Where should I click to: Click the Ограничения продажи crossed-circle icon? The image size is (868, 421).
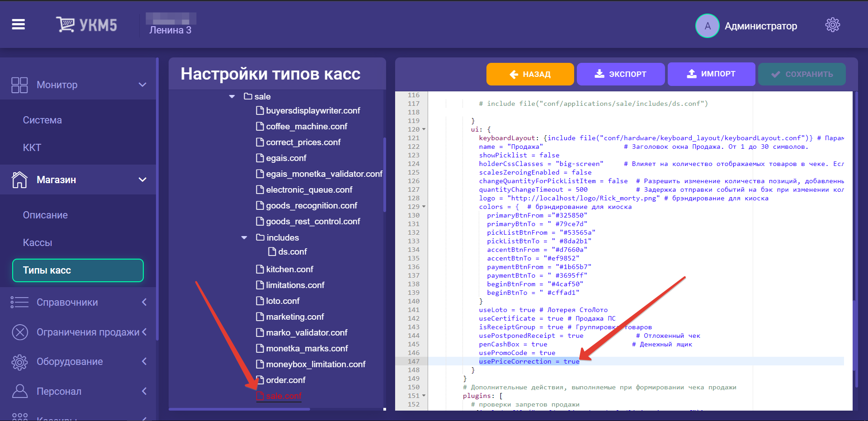click(x=20, y=332)
